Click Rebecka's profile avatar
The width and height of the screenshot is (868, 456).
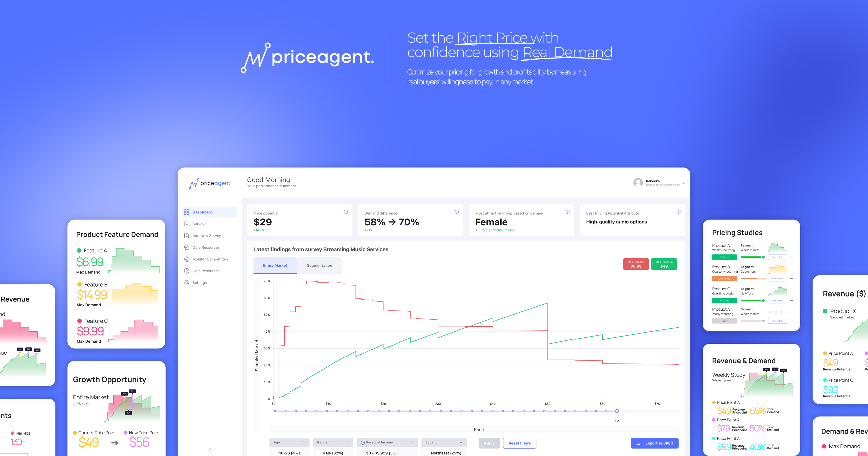click(638, 183)
